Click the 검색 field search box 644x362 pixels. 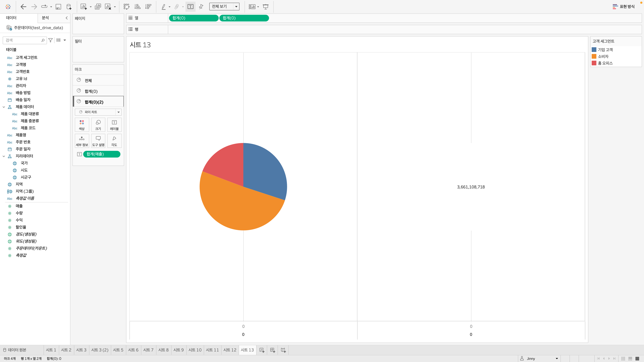22,40
